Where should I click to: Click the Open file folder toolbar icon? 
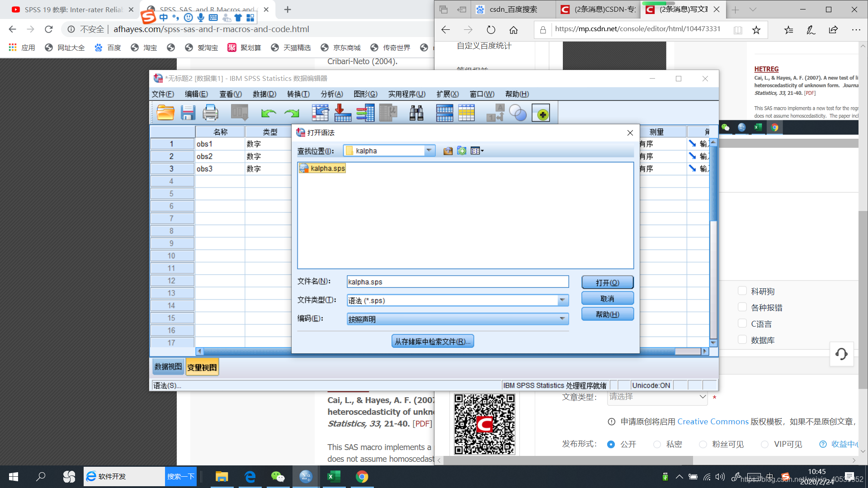[x=165, y=113]
